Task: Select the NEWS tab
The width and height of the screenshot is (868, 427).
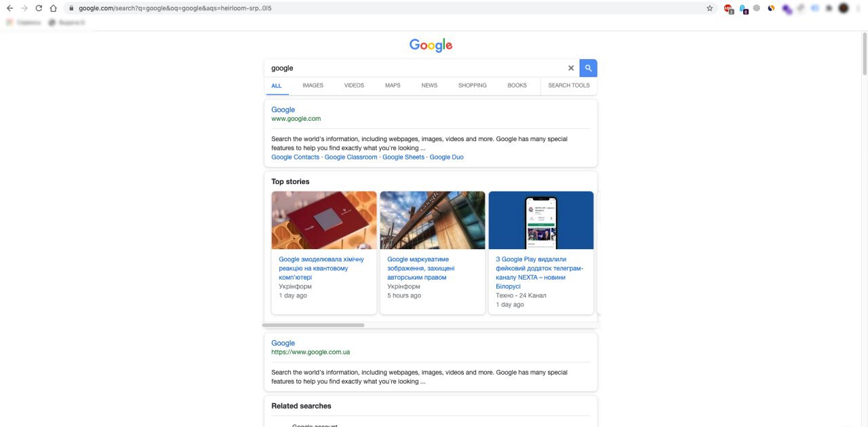Action: 429,86
